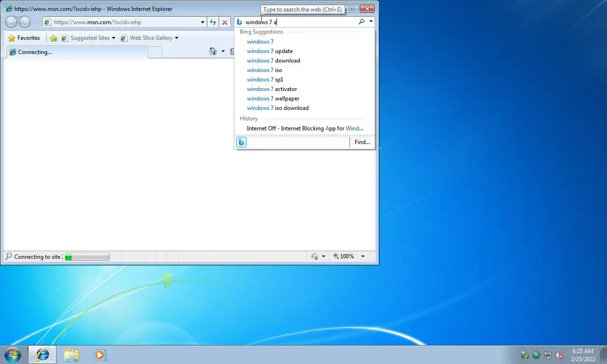
Task: Click the Find... button
Action: (362, 142)
